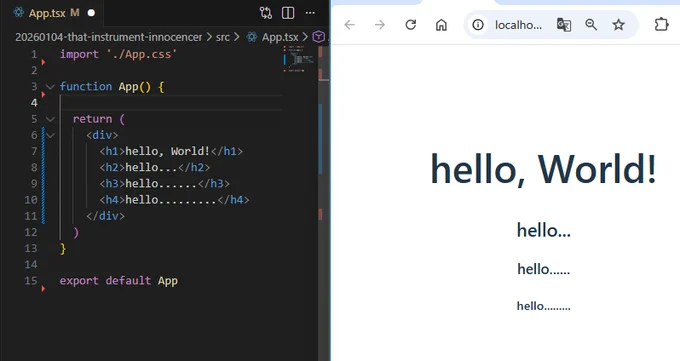
Task: Click the localhost address bar text
Action: 518,25
